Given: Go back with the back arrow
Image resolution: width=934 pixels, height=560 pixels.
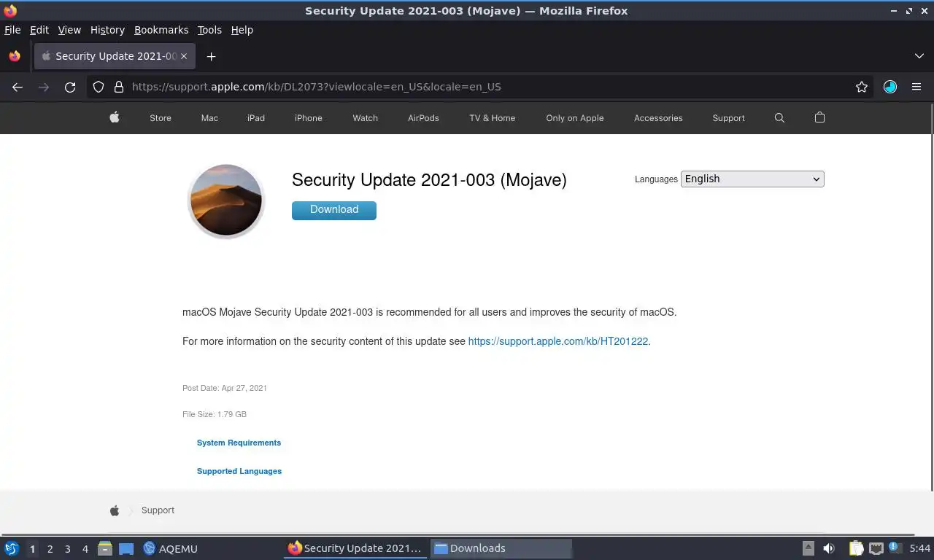Looking at the screenshot, I should click(18, 87).
